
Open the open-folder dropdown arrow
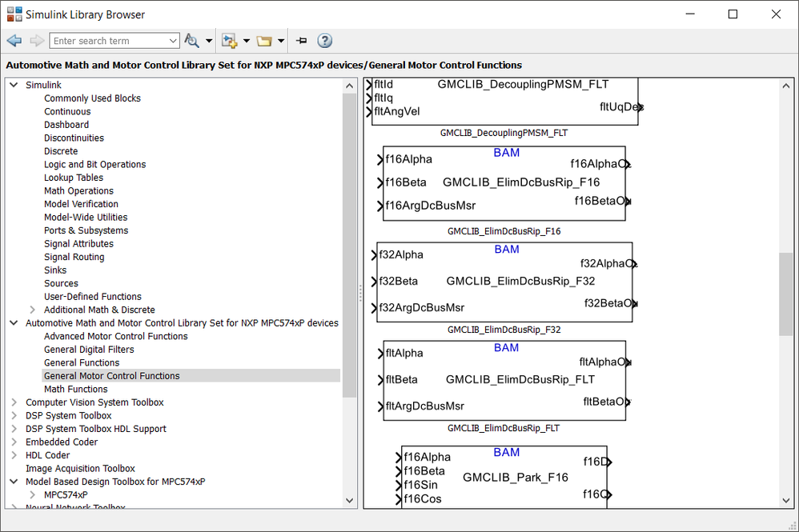281,41
